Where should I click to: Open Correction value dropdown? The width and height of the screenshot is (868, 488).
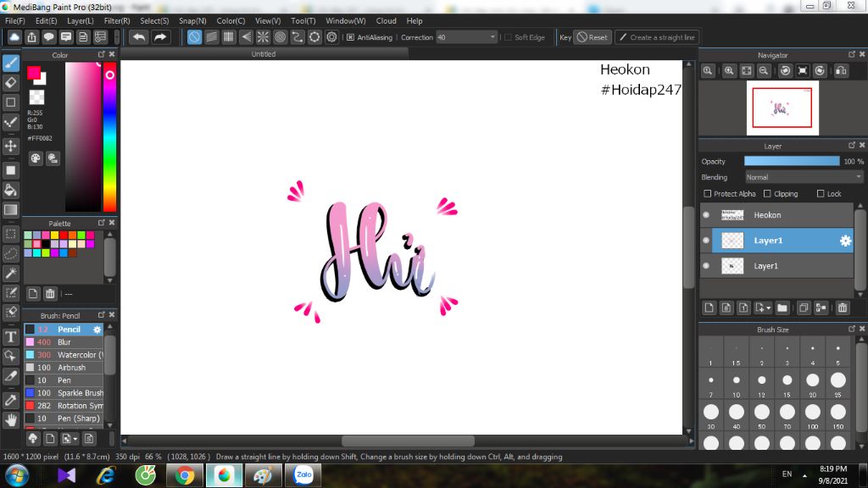click(492, 37)
